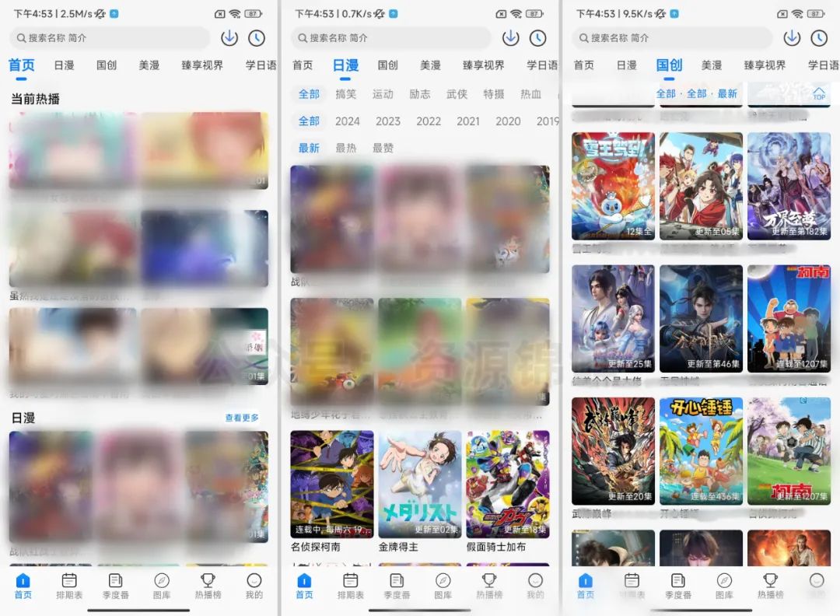Image resolution: width=840 pixels, height=616 pixels.
Task: Open 武炼巅峰 poster 更新至20集
Action: [613, 451]
